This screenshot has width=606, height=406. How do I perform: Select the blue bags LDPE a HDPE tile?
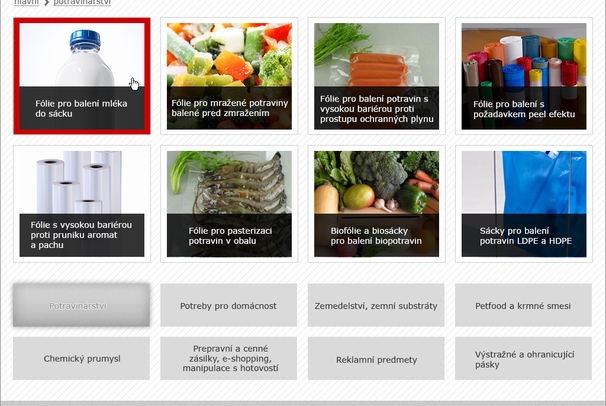point(524,204)
